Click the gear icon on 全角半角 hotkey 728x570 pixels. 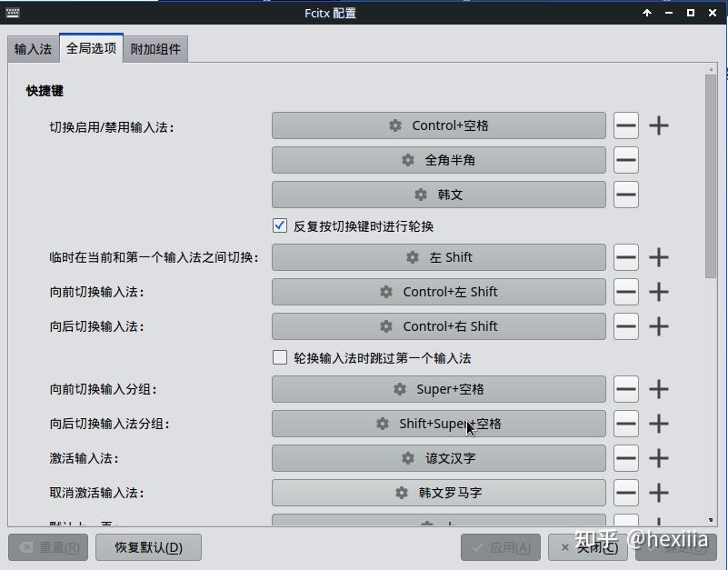point(406,159)
